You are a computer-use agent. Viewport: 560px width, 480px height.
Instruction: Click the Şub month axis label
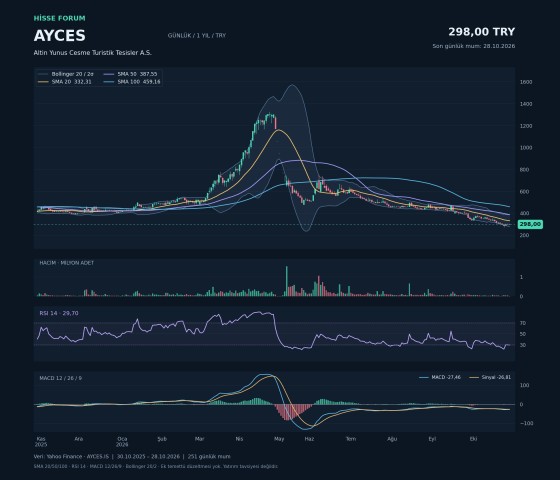162,439
